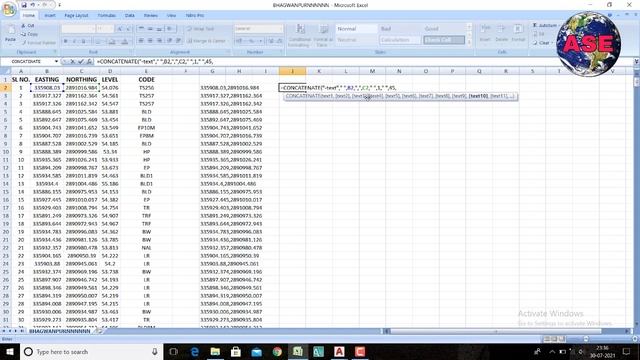
Task: Toggle Bold formatting
Action: pos(66,41)
